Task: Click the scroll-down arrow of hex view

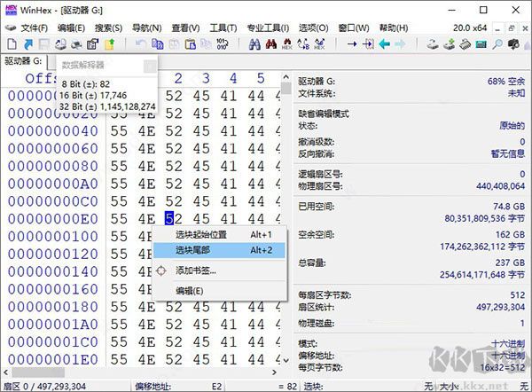Action: (x=287, y=361)
